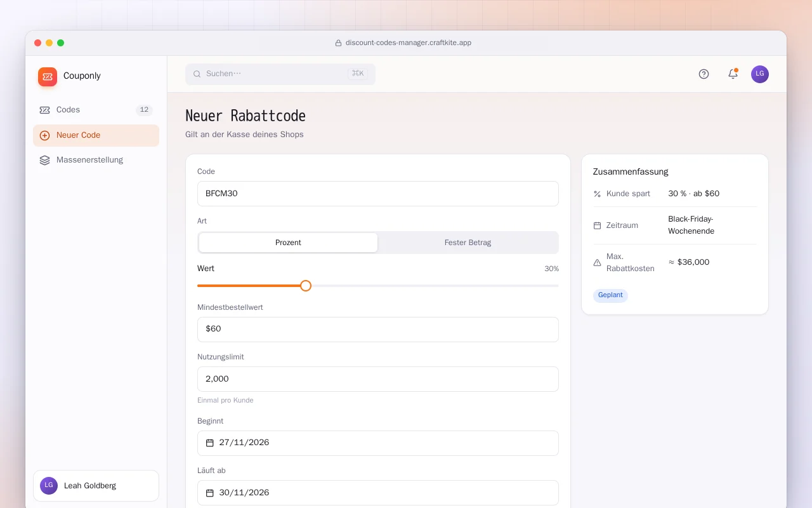
Task: Open Leah Goldberg user card
Action: (x=96, y=486)
